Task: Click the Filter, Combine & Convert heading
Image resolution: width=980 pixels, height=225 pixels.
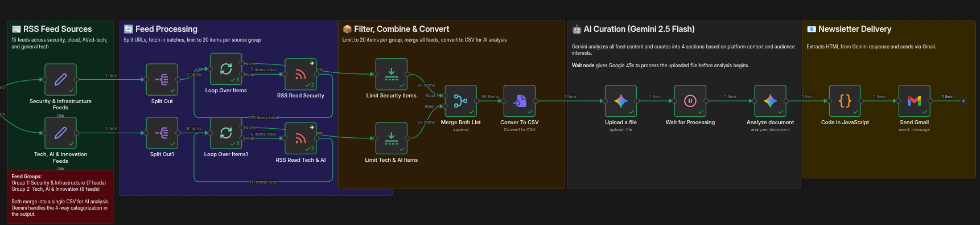Action: click(x=396, y=29)
